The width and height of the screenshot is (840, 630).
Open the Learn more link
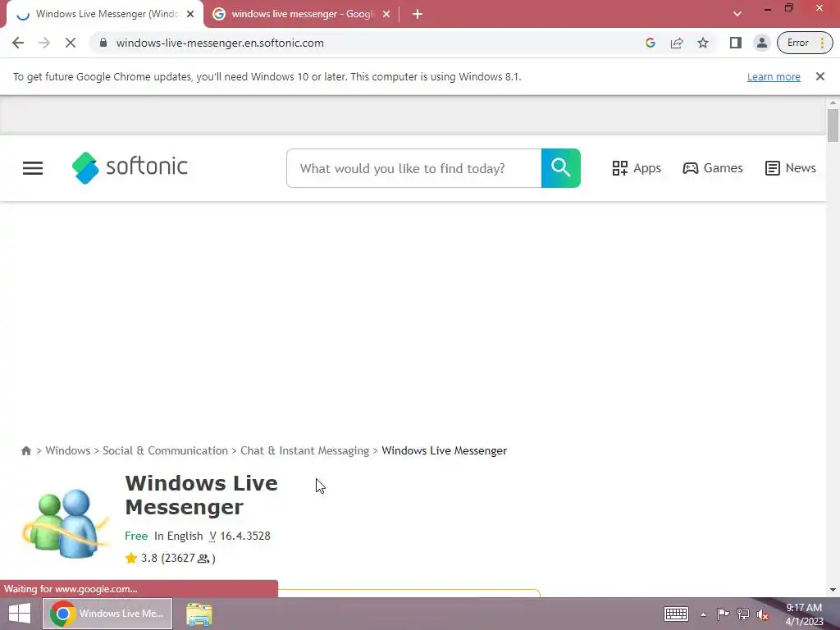[x=774, y=76]
